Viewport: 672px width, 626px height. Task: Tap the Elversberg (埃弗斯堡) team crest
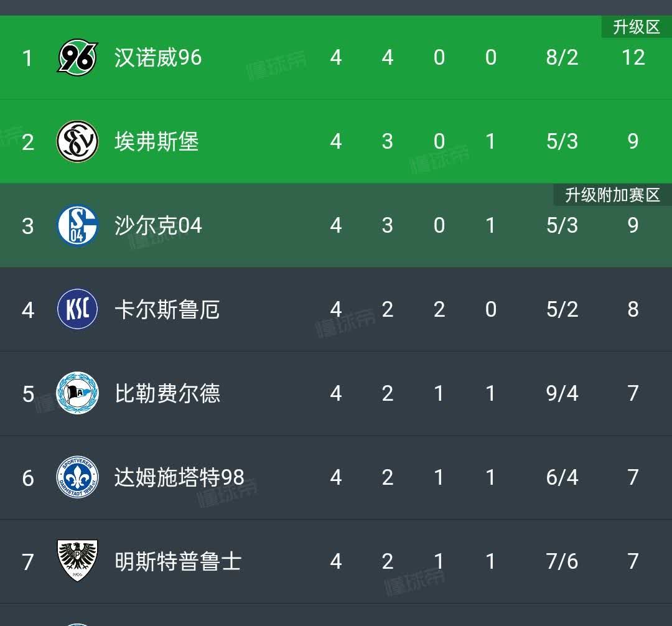coord(78,141)
